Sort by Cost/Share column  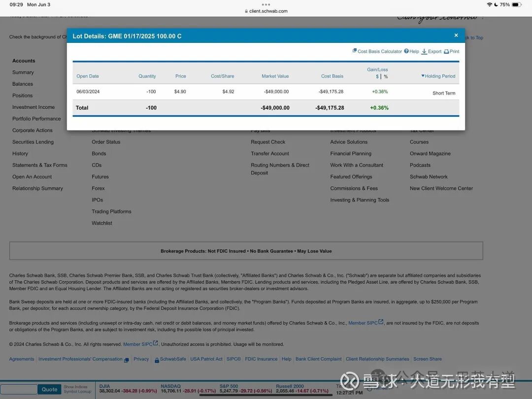click(x=222, y=76)
